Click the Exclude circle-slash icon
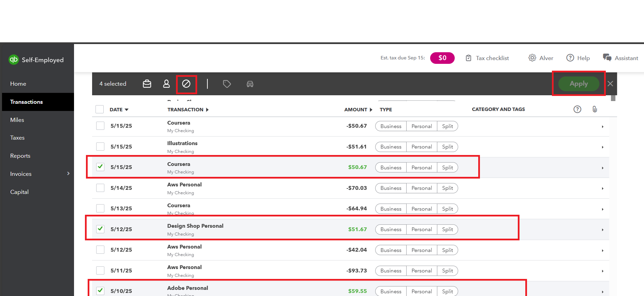 pos(186,84)
